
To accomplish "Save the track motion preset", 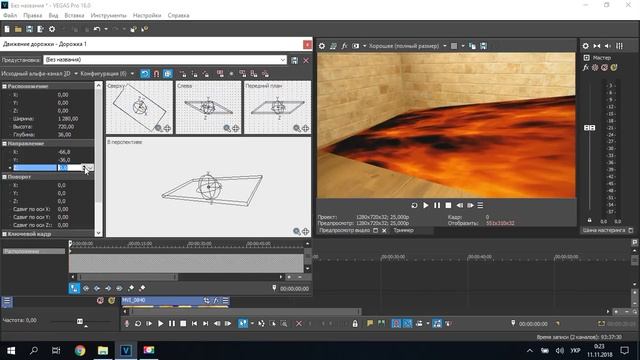I will 295,60.
